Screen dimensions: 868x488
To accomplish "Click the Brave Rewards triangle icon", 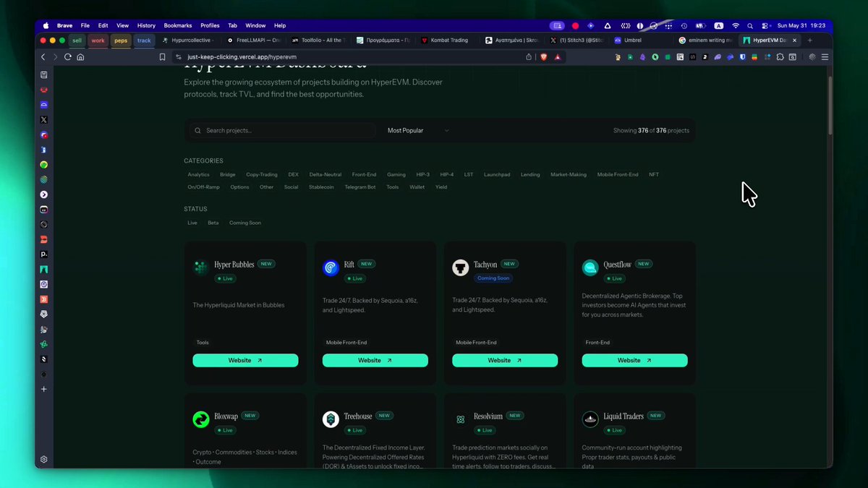I will (x=556, y=57).
